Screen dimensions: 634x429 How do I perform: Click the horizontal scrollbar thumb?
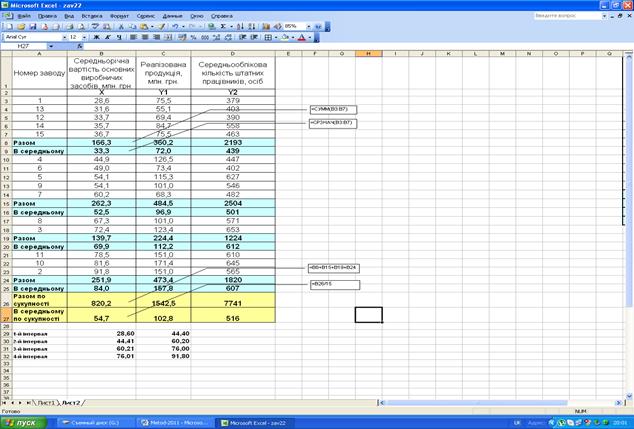coord(476,403)
